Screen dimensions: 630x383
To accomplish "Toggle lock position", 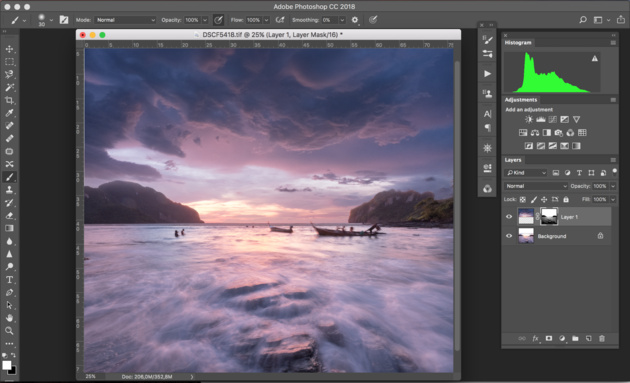I will 544,199.
